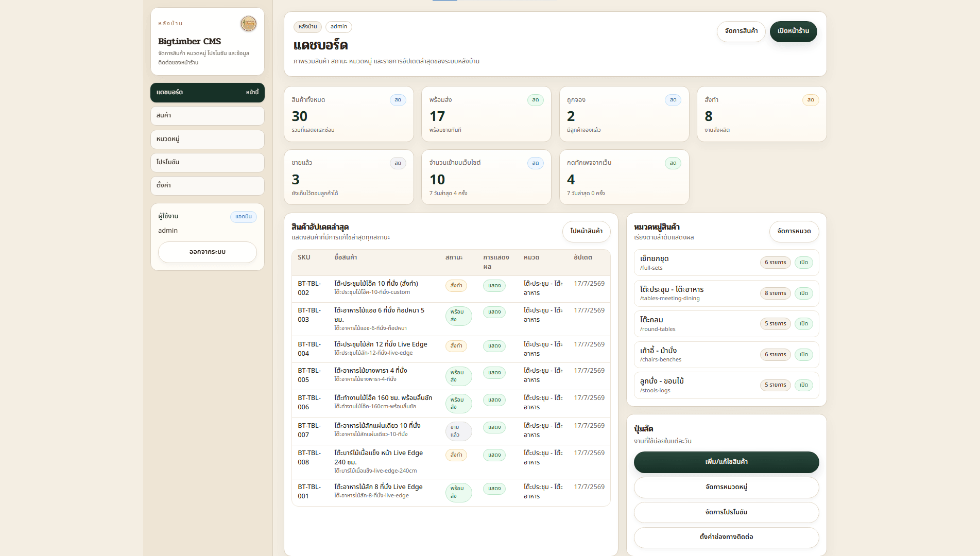Image resolution: width=980 pixels, height=556 pixels.
Task: Select the row with SKU BT-TBL-002
Action: 451,288
